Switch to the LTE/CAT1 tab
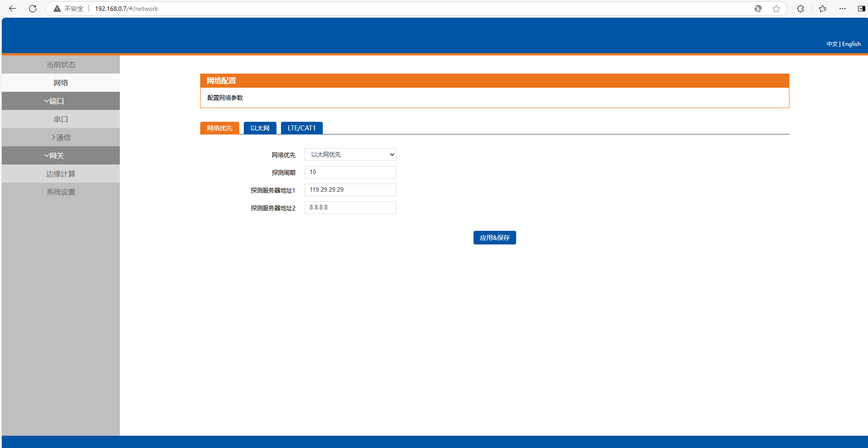 302,128
